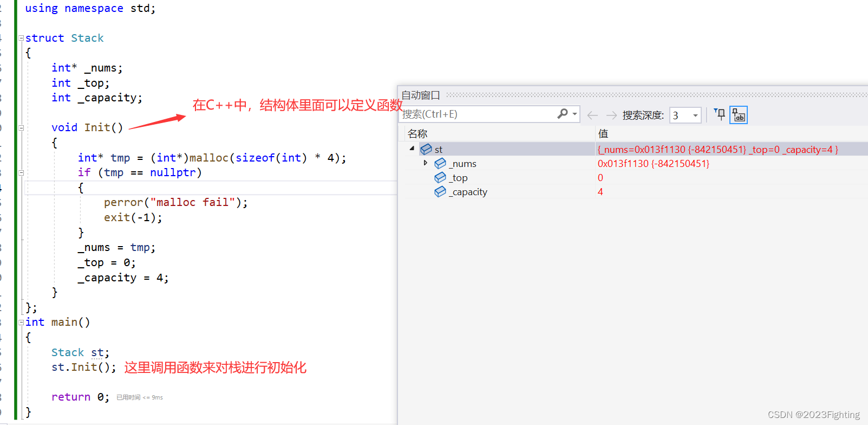Viewport: 868px width, 425px height.
Task: Collapse the st variable tree node
Action: 412,149
